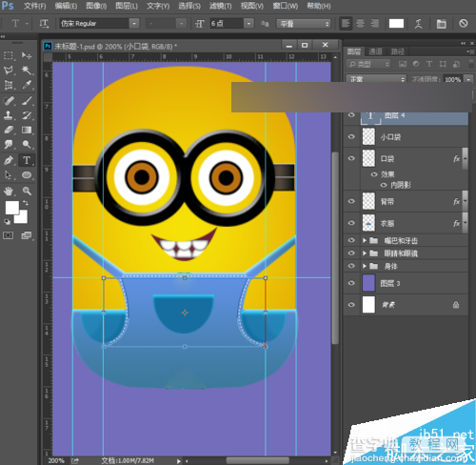The image size is (476, 465).
Task: Select the Magic Wand tool
Action: pos(27,71)
